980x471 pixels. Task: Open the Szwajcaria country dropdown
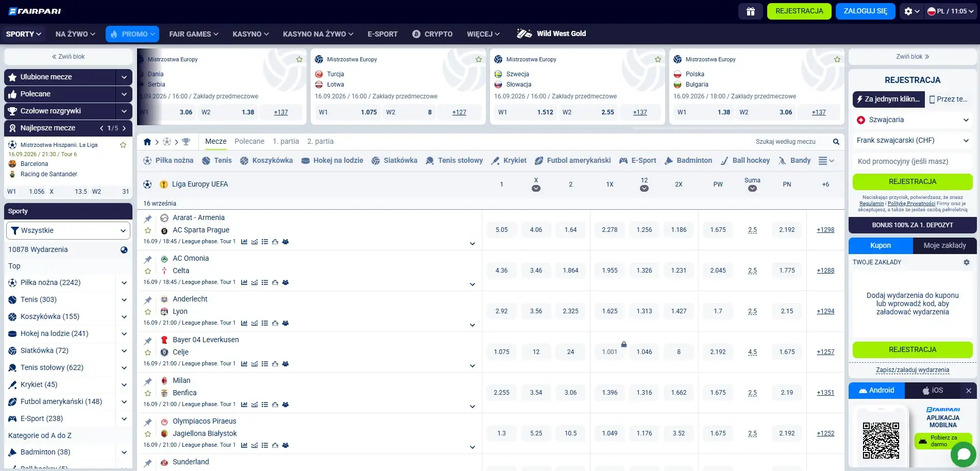tap(913, 120)
